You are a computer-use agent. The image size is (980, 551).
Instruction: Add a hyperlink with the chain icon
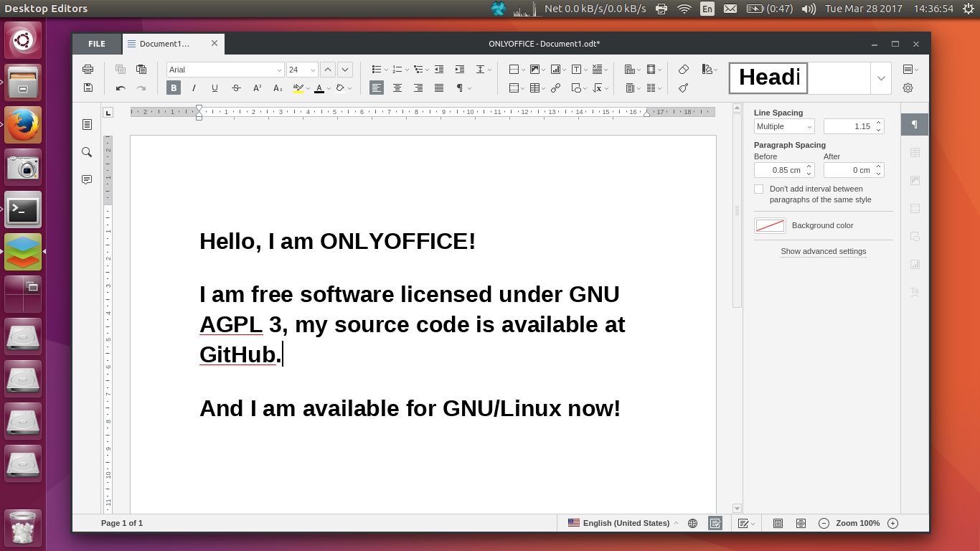(556, 88)
